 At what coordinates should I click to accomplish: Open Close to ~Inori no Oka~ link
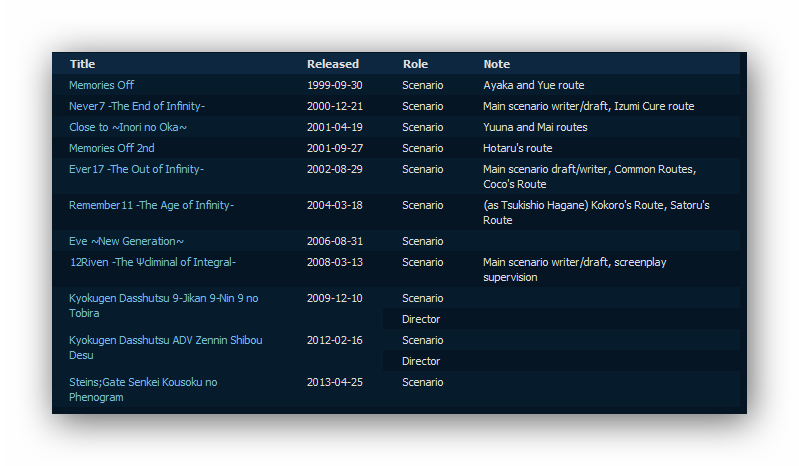[128, 127]
